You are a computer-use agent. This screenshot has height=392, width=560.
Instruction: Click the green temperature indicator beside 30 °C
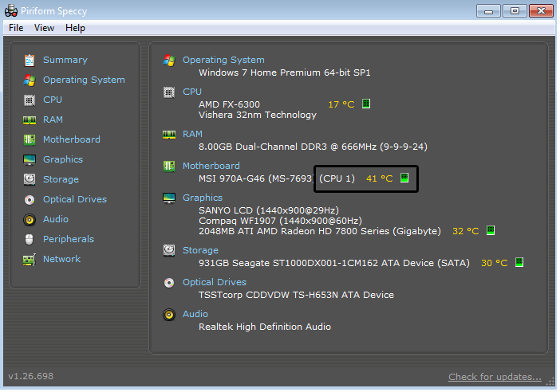(519, 262)
